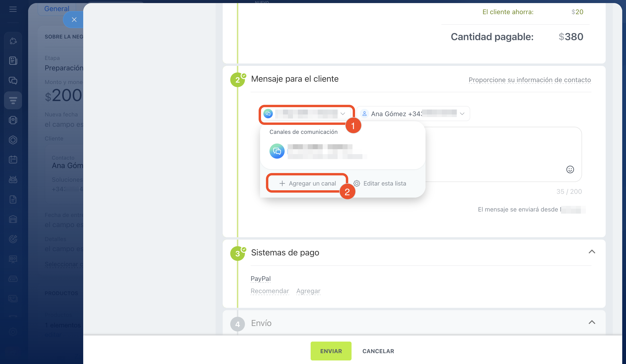Click the emoji smiley icon in message box
626x364 pixels.
pos(570,169)
